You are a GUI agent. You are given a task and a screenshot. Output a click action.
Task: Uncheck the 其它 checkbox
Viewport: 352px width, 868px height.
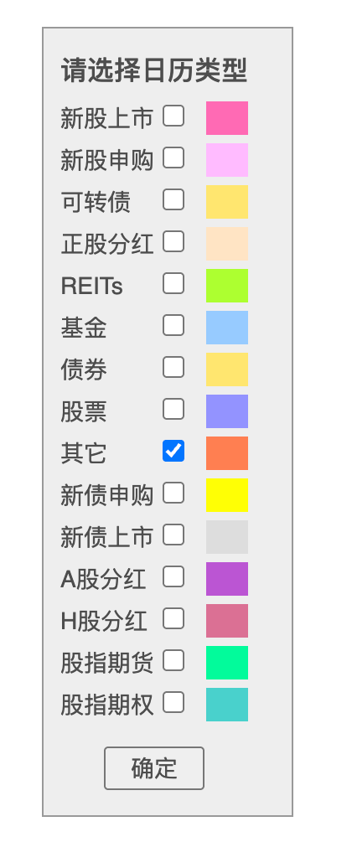173,451
